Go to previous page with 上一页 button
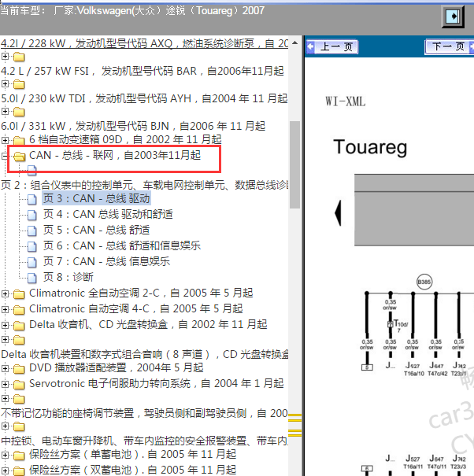This screenshot has width=474, height=476. 332,46
